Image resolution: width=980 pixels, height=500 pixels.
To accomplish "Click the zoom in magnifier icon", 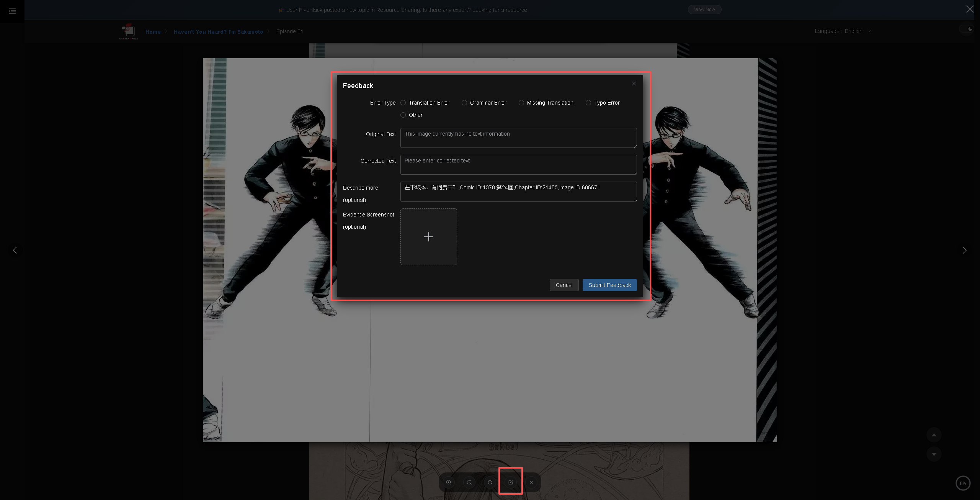I will [x=449, y=482].
